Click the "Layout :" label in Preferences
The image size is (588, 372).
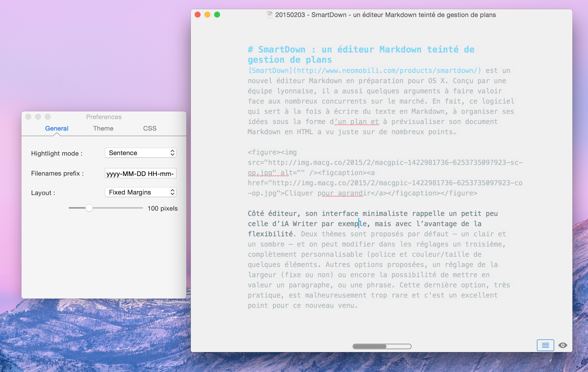coord(43,193)
